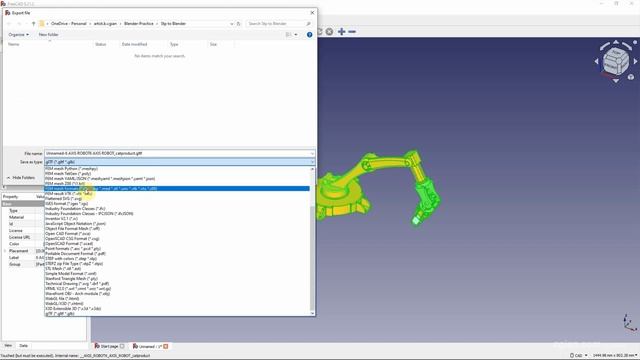Pick Object File Format Mesh (*.off)
This screenshot has height=360, width=640.
tap(72, 229)
